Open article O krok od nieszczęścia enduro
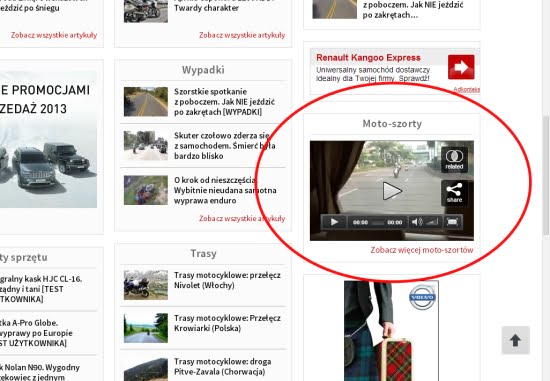Viewport: 550px width, 381px height. [x=225, y=190]
